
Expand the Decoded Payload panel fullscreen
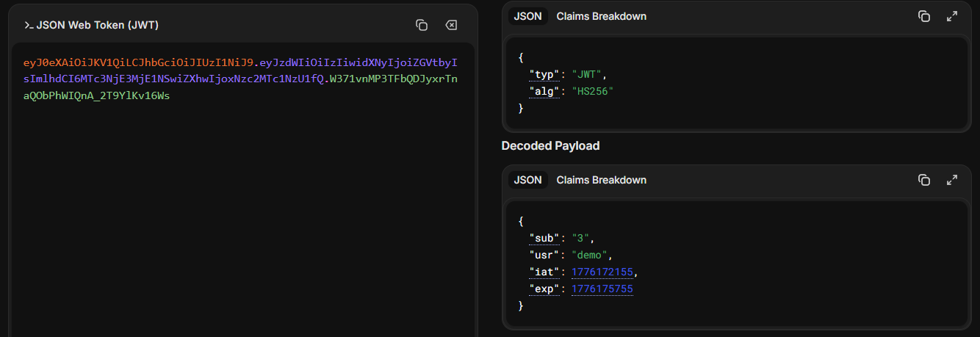pyautogui.click(x=951, y=180)
